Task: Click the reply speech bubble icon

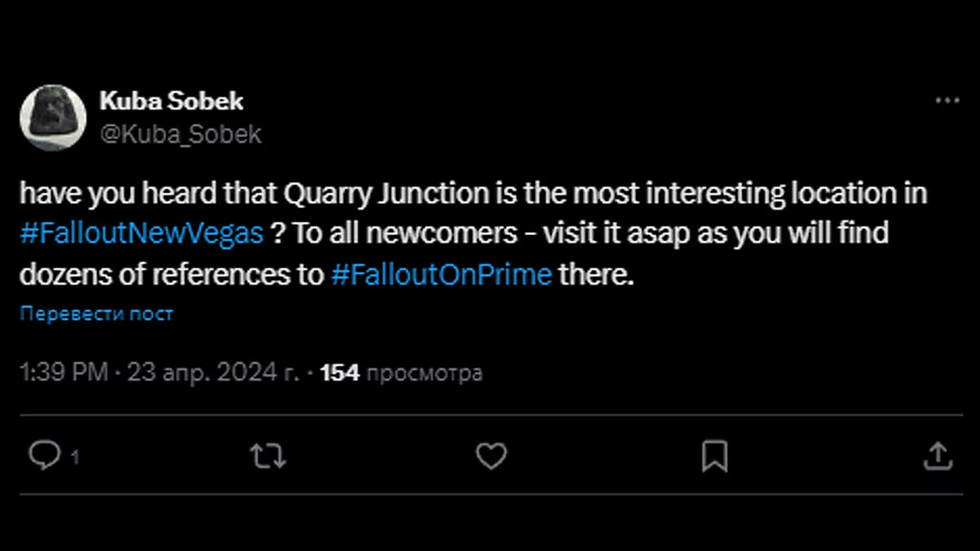Action: point(42,455)
